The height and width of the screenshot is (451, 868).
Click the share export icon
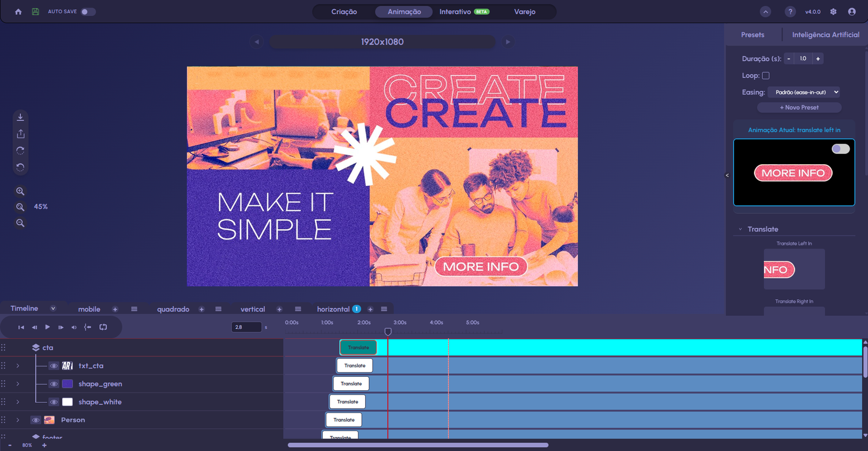pos(21,134)
